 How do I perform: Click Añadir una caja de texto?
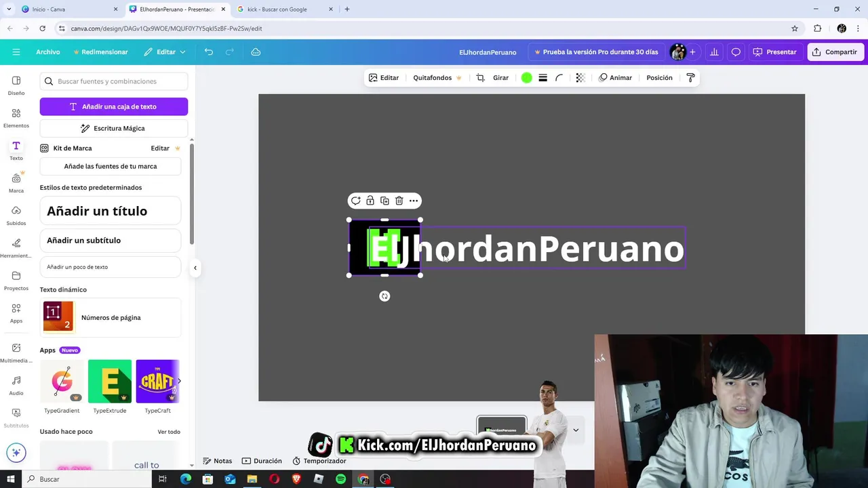(114, 106)
